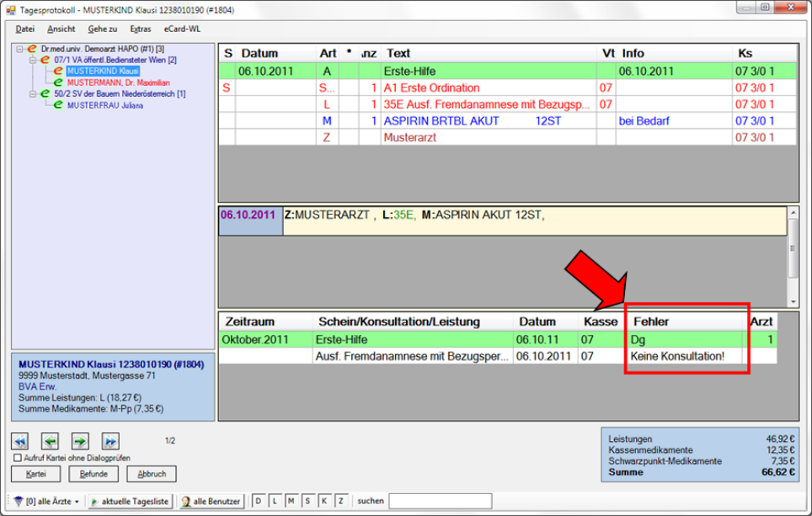Select the Erste-Hilfe row dated 06.10.2011
The image size is (812, 516).
pyautogui.click(x=507, y=71)
